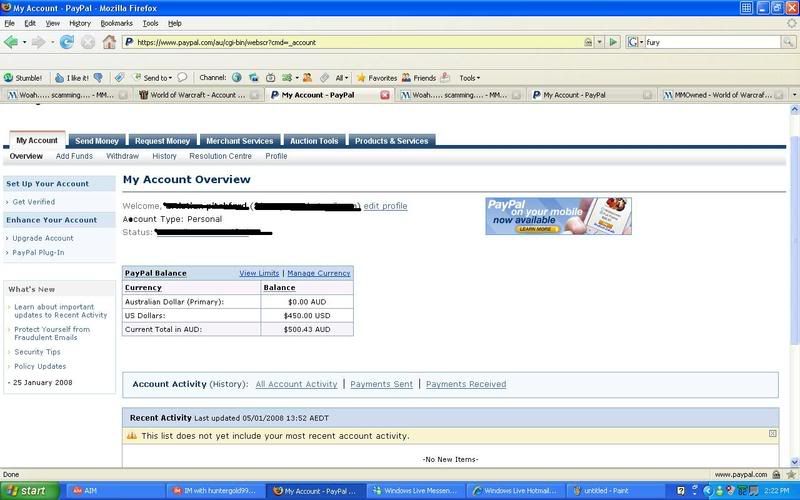Open the address bar history dropdown

point(600,42)
